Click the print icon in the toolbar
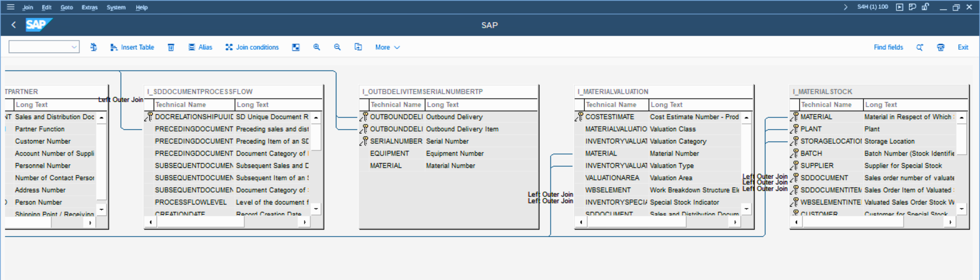Screen dimensions: 980x280 [941, 47]
